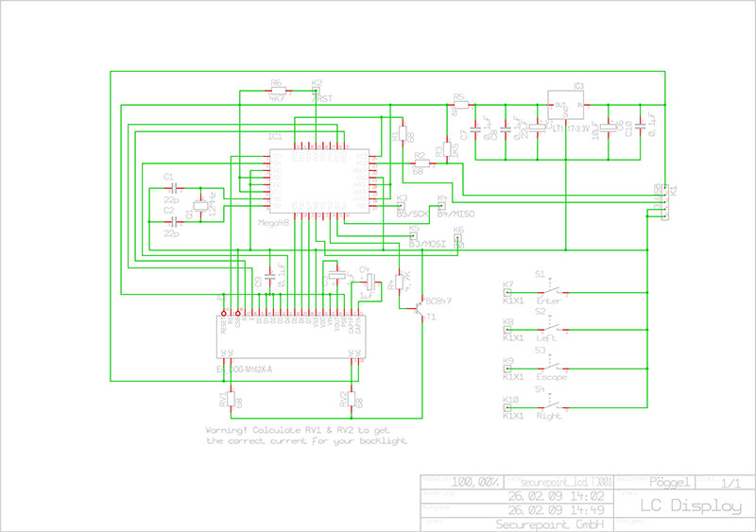Click the K1 connector symbol
This screenshot has width=756, height=532.
pos(665,202)
